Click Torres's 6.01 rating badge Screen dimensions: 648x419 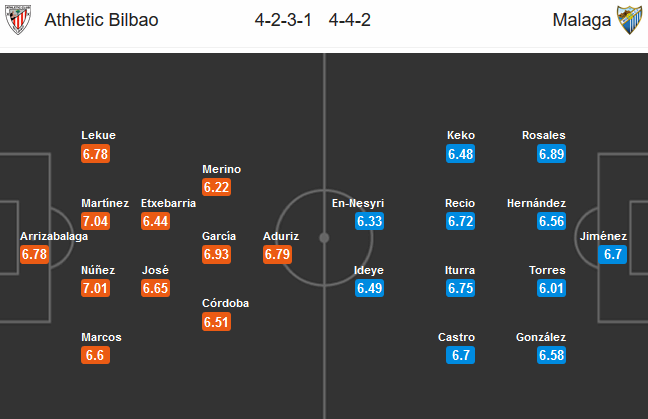[x=552, y=289]
